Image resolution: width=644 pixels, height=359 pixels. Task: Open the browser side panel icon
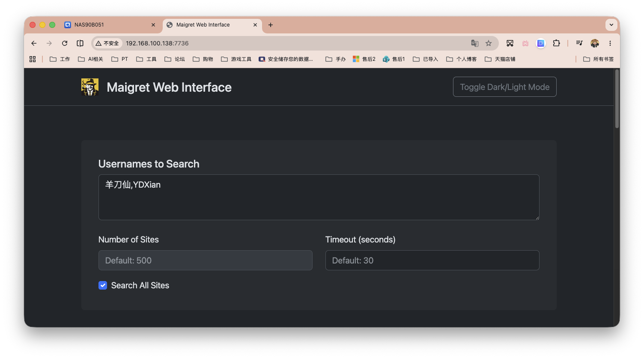point(80,43)
